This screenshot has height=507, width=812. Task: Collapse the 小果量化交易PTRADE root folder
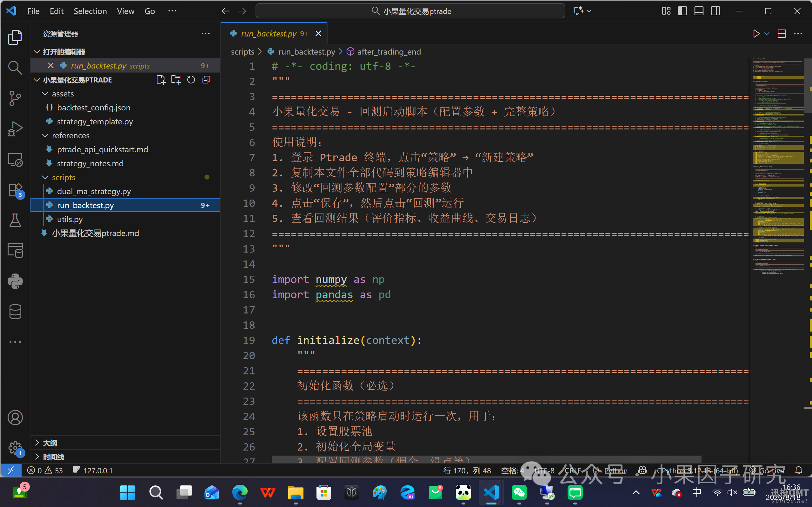[x=37, y=80]
